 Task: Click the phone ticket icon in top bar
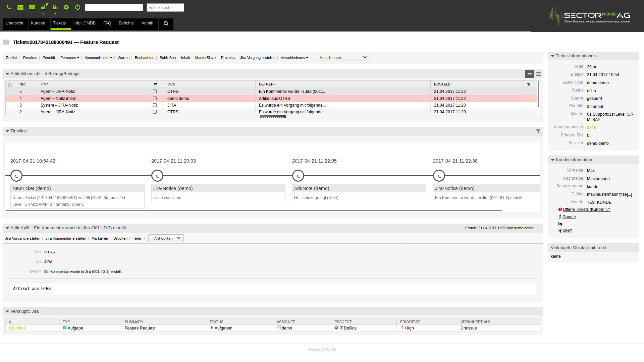(9, 7)
